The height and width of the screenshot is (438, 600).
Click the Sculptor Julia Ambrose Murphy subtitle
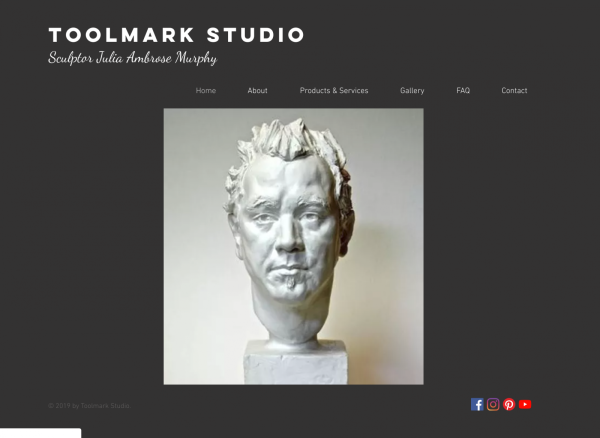pos(132,58)
